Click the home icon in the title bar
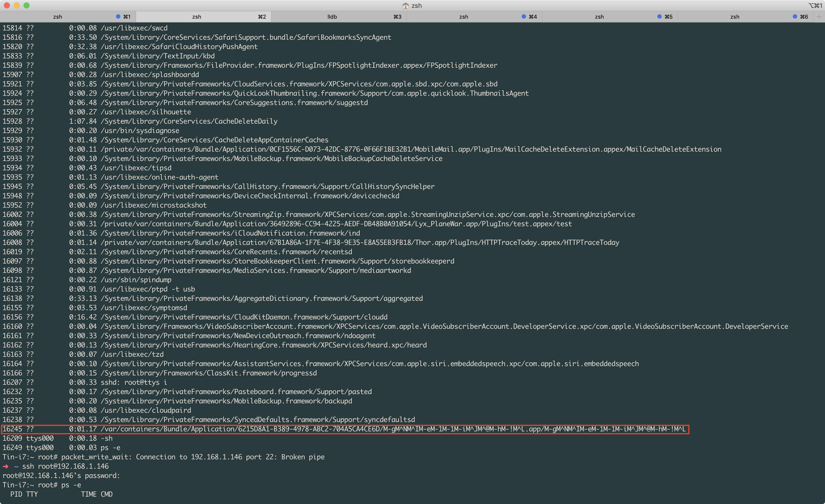 (x=405, y=5)
